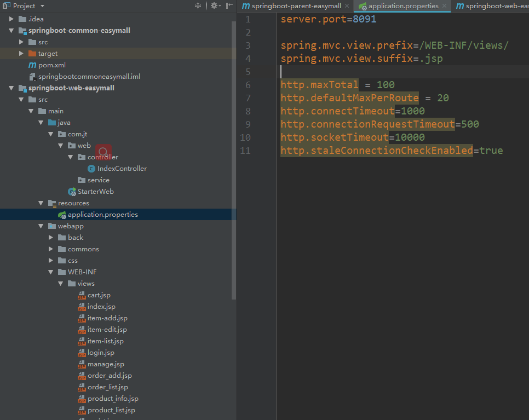
Task: Click the resources folder icon
Action: (x=52, y=203)
